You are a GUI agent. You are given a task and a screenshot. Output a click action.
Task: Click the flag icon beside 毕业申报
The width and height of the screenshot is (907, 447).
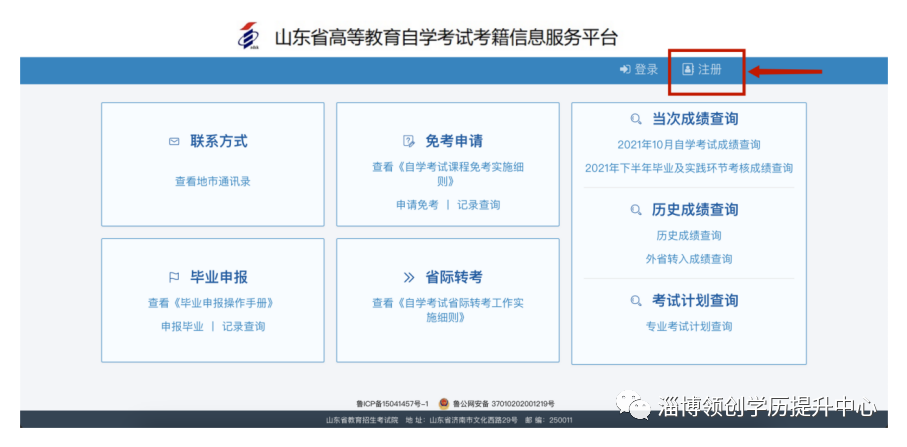pos(174,278)
